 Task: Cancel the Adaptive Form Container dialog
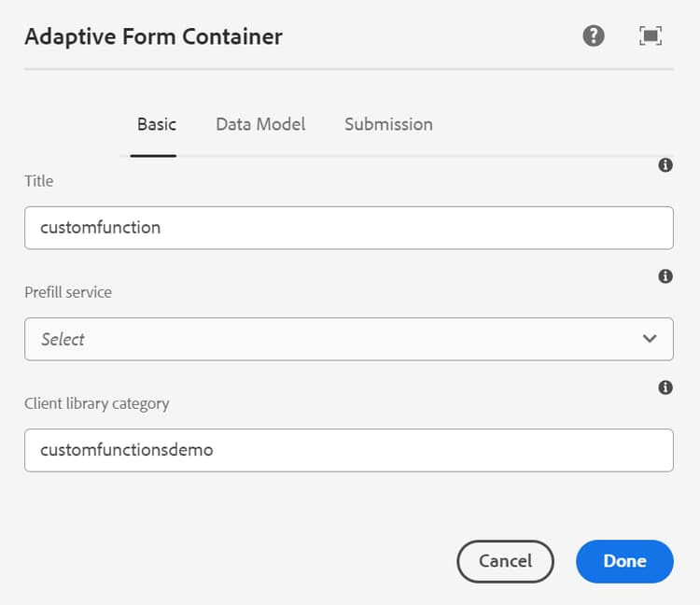[505, 561]
